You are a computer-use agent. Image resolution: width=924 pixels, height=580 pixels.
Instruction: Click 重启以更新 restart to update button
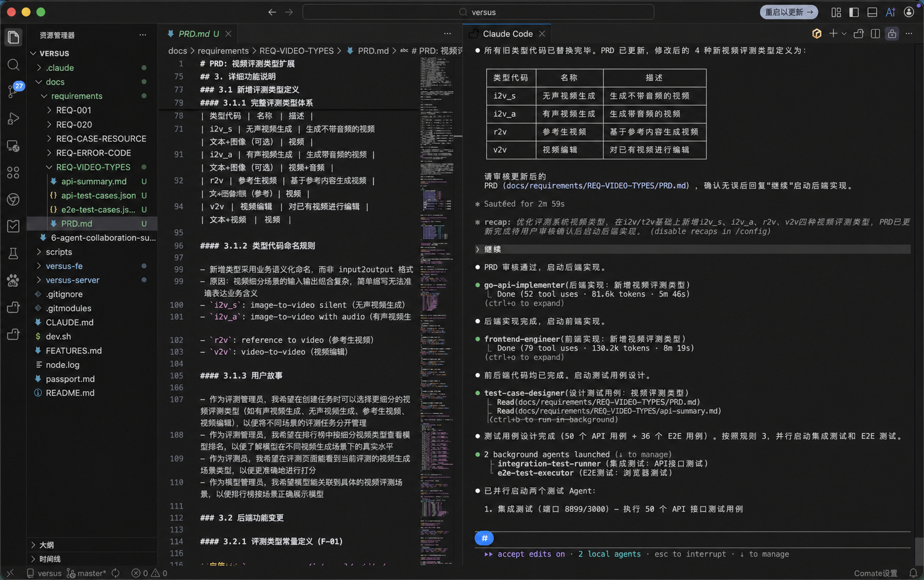pyautogui.click(x=789, y=12)
